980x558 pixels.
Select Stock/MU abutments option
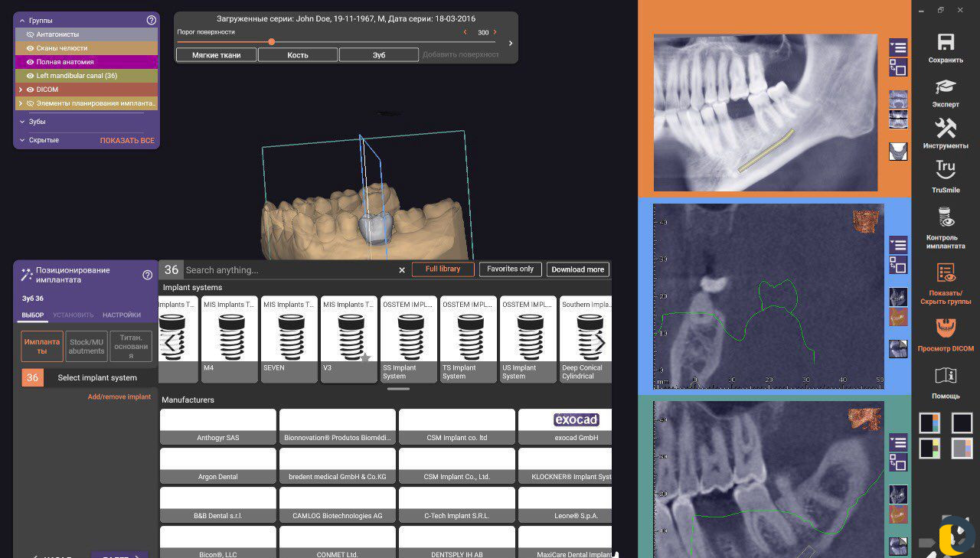(87, 346)
